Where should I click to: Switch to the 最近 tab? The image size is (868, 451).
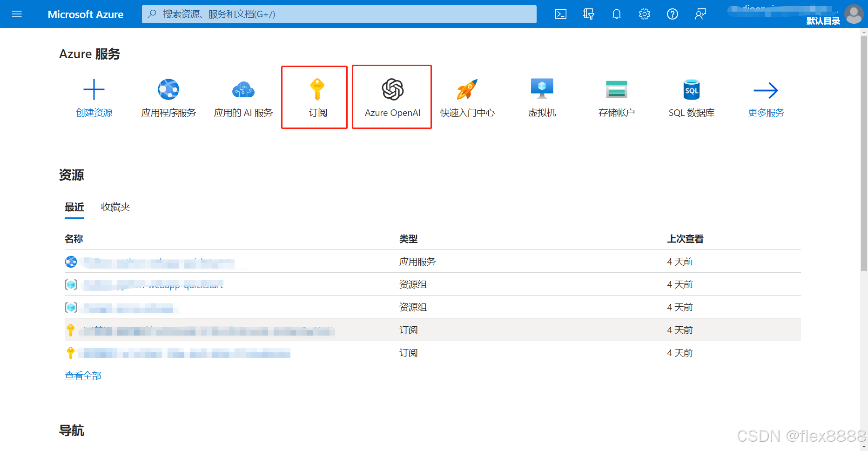[x=74, y=207]
